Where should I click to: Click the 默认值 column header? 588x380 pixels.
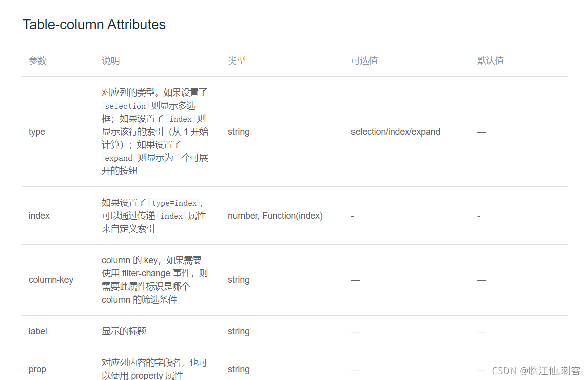coord(490,60)
